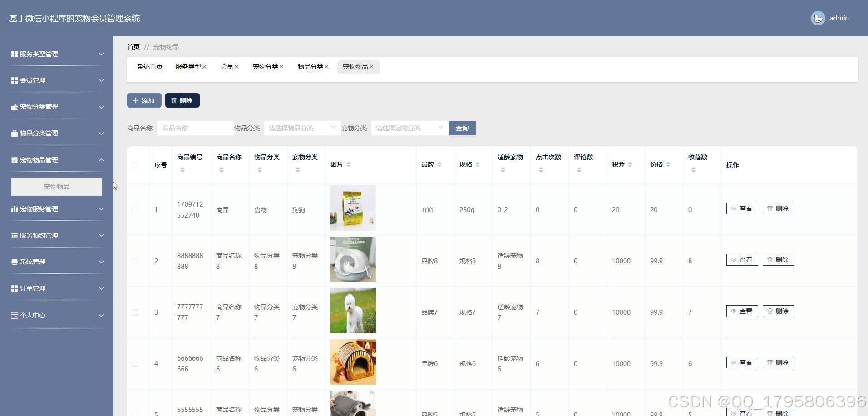The height and width of the screenshot is (416, 868).
Task: Sort by 价格 column arrows
Action: pos(668,164)
